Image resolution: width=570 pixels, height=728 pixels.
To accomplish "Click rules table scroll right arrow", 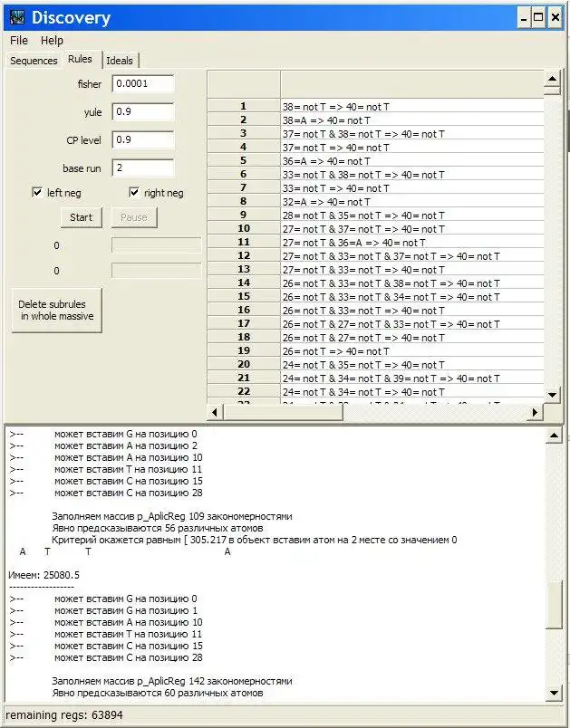I will coord(536,412).
